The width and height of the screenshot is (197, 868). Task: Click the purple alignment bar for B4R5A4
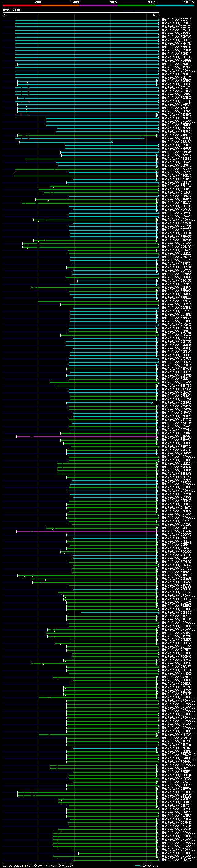(87, 437)
